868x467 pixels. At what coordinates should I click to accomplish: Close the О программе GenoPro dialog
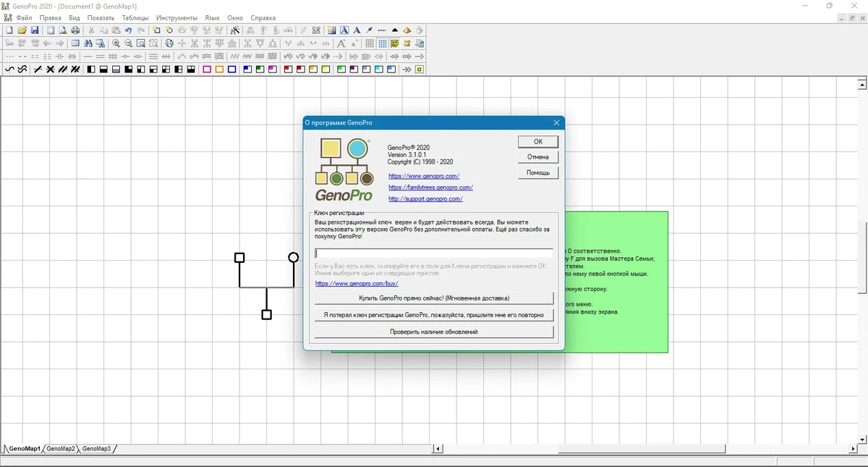point(556,123)
